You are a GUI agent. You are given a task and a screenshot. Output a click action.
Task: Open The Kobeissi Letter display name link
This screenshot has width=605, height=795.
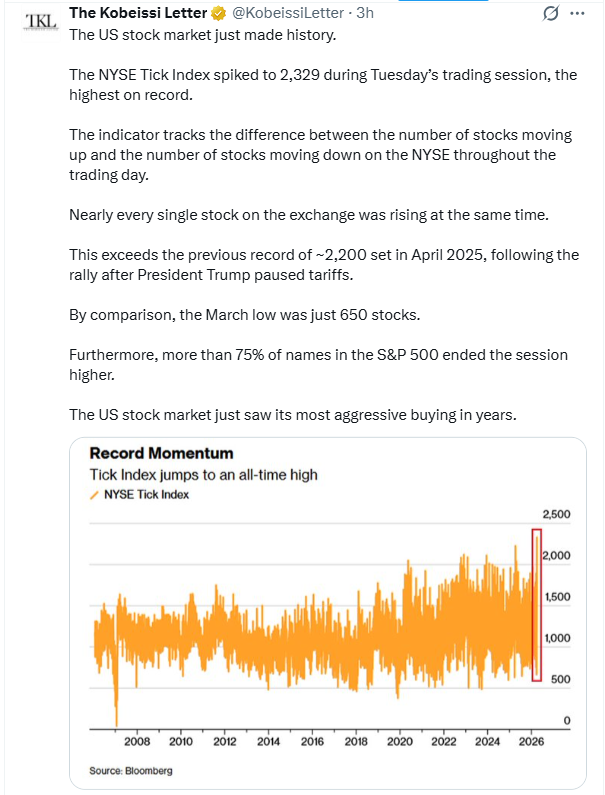click(138, 13)
